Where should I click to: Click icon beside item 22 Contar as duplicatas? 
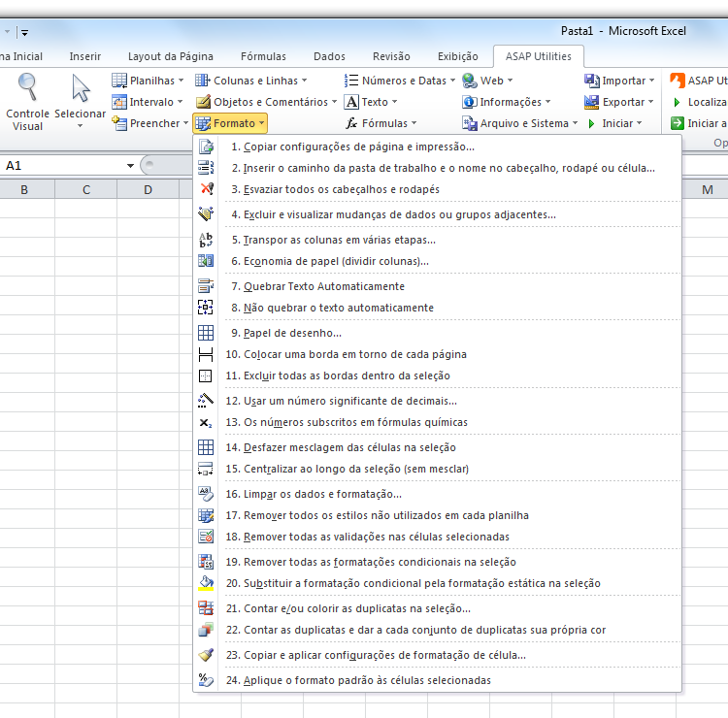[206, 630]
